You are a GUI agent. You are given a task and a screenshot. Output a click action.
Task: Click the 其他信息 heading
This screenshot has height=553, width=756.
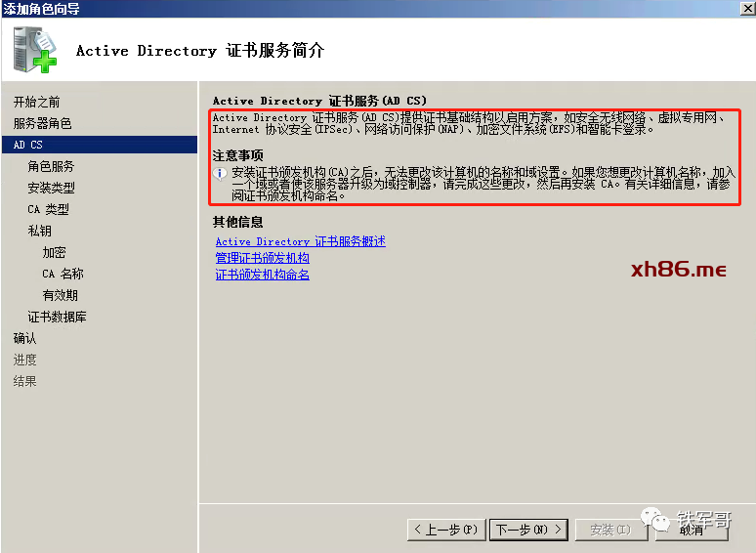pos(237,222)
